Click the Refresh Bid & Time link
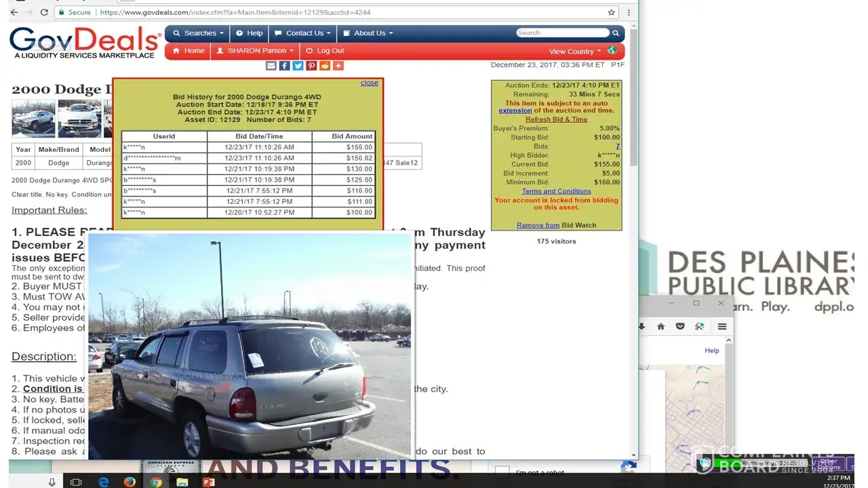 [x=556, y=119]
